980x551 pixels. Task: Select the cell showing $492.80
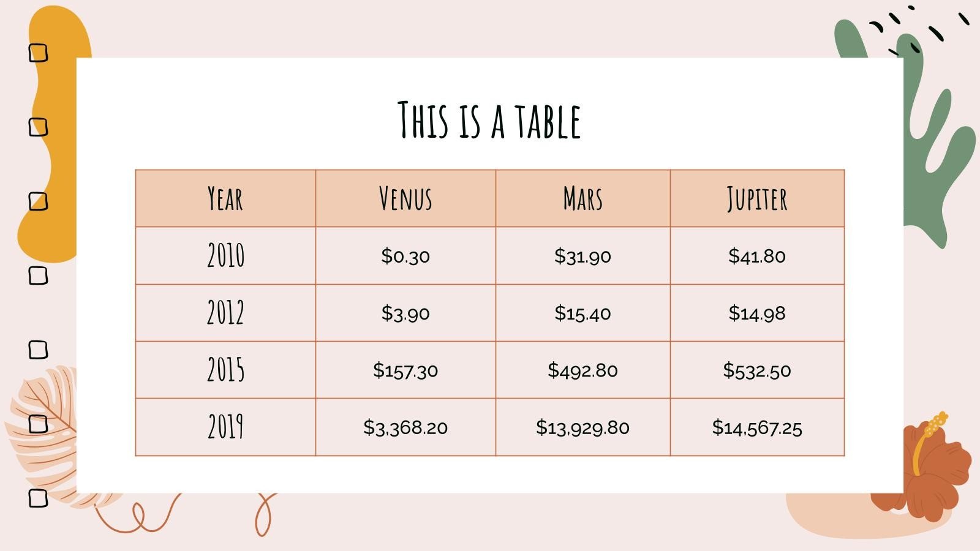(582, 370)
